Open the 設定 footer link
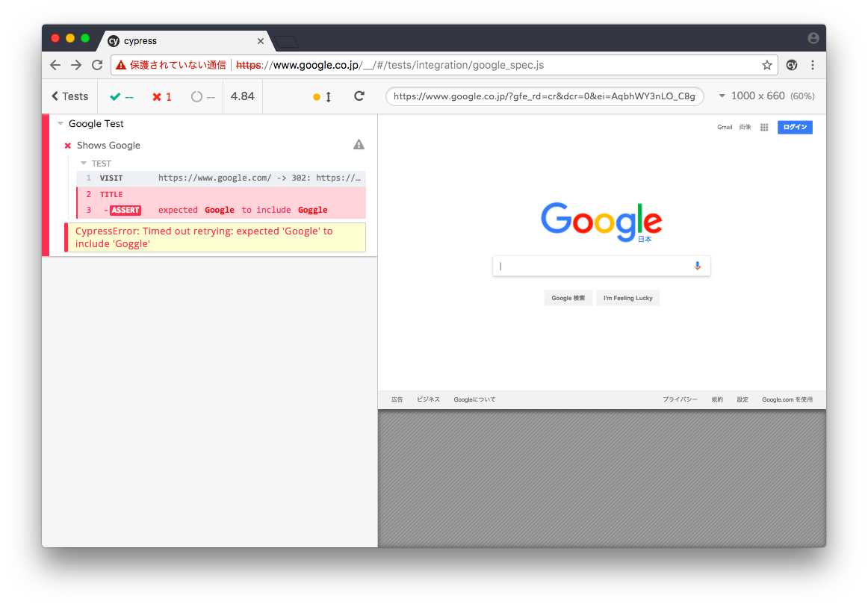 coord(743,399)
